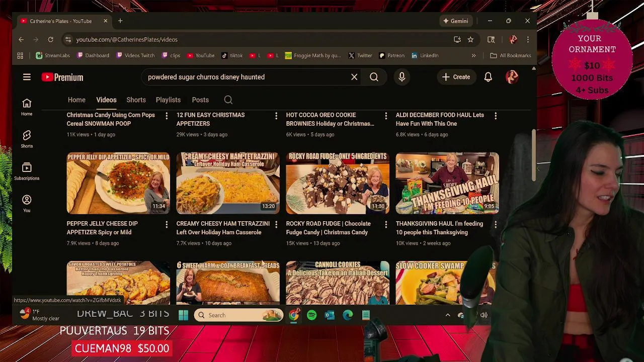
Task: Expand hidden bookmarks with double chevron
Action: click(x=473, y=55)
